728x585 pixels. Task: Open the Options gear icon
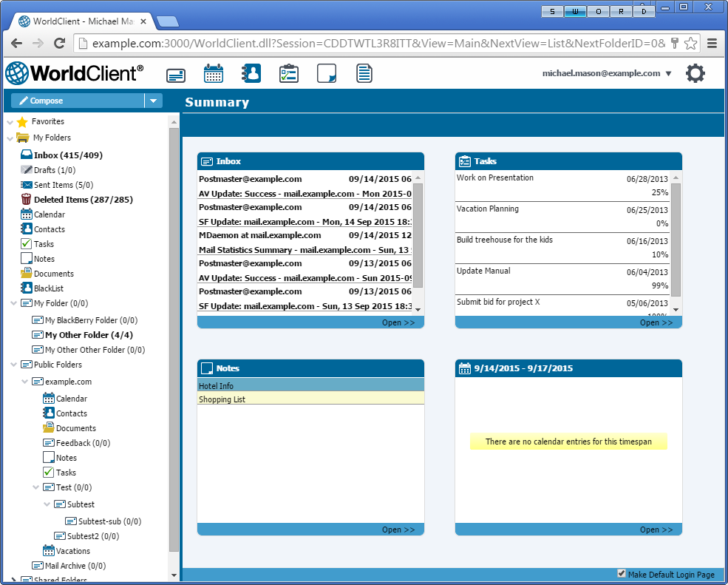tap(695, 74)
